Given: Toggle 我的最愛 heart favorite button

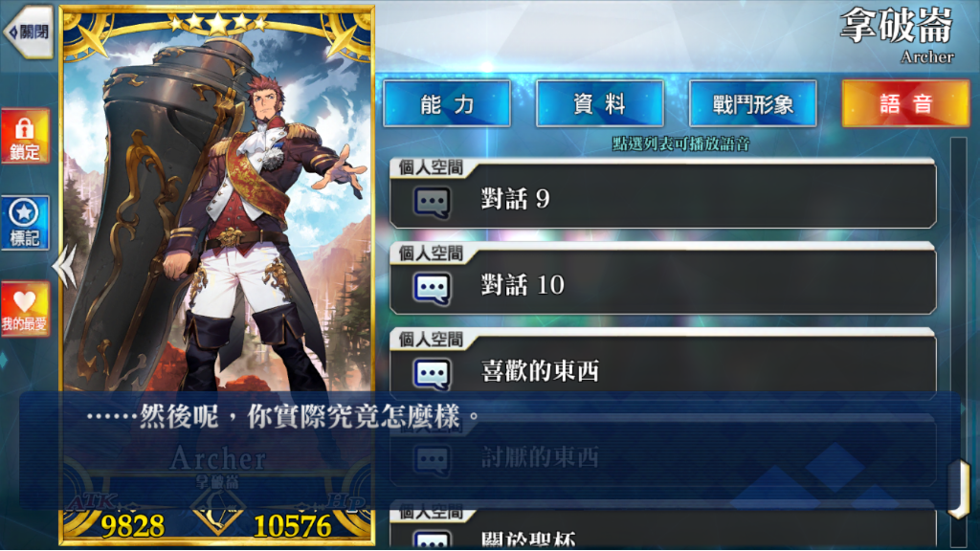Looking at the screenshot, I should (25, 309).
